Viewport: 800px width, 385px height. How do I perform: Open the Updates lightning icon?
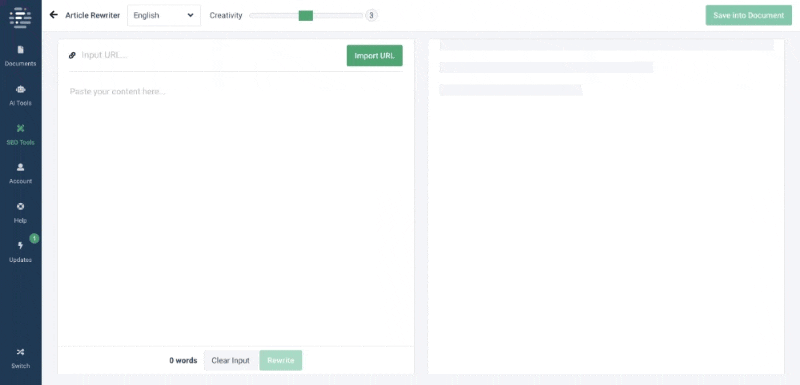click(20, 246)
